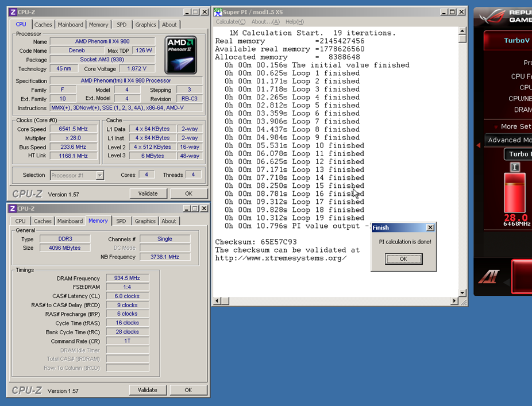Open the Graphics tab in top CPU-Z window
The image size is (532, 406).
(145, 25)
